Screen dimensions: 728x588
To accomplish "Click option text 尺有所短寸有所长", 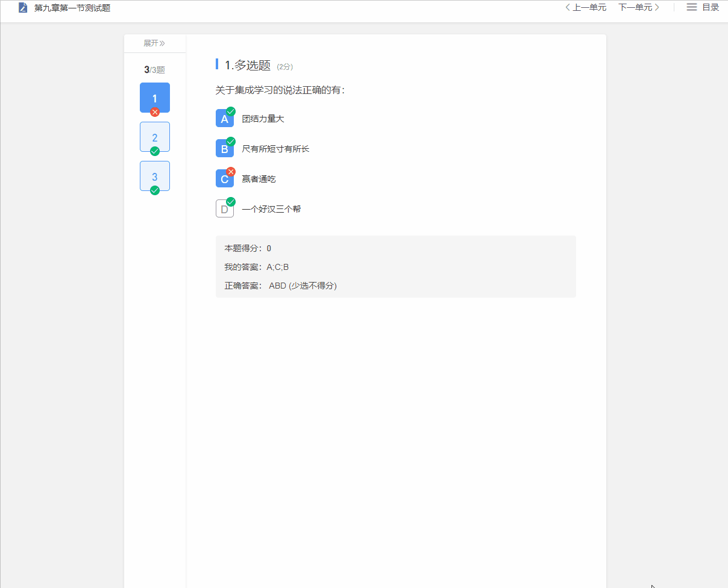I will tap(275, 149).
